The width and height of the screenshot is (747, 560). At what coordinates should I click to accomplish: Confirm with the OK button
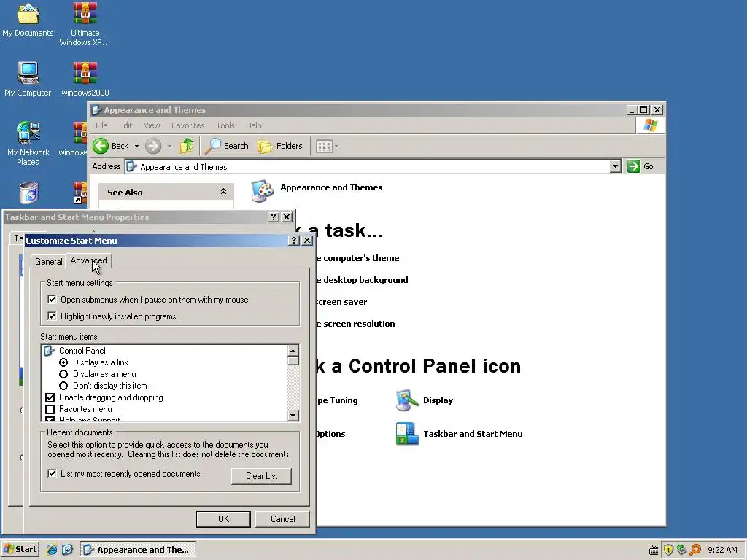pos(223,519)
